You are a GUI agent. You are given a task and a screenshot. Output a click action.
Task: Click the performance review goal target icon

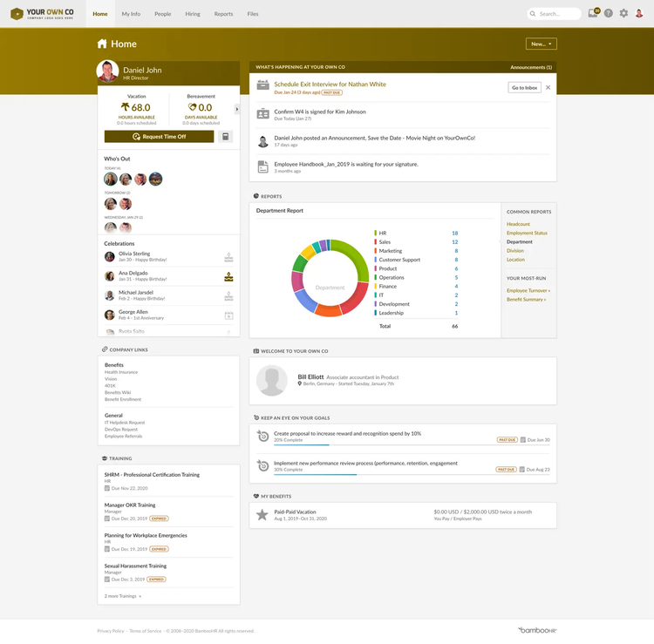point(262,465)
